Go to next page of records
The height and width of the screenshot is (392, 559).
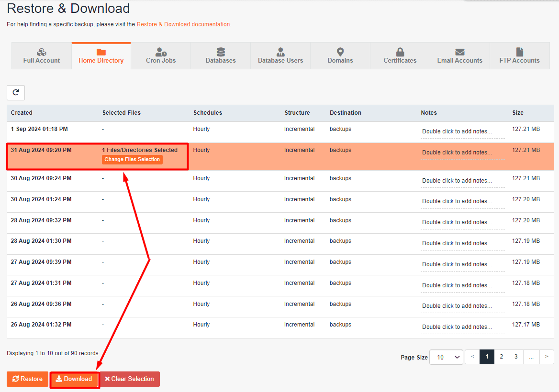[547, 357]
